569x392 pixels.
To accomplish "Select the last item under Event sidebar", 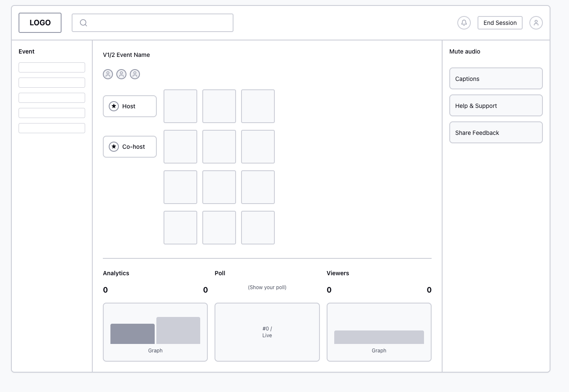I will (52, 128).
